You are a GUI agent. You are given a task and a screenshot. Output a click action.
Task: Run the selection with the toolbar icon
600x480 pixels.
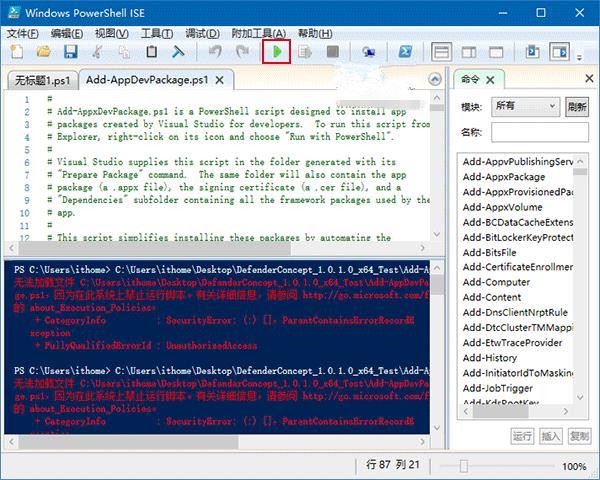(x=305, y=52)
